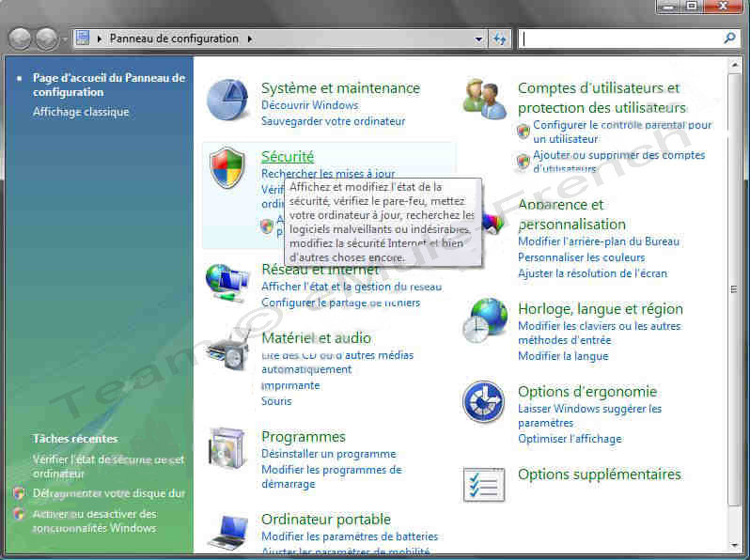The width and height of the screenshot is (750, 560).
Task: Click shield icon beside Configurer le contrôle parental
Action: point(523,131)
